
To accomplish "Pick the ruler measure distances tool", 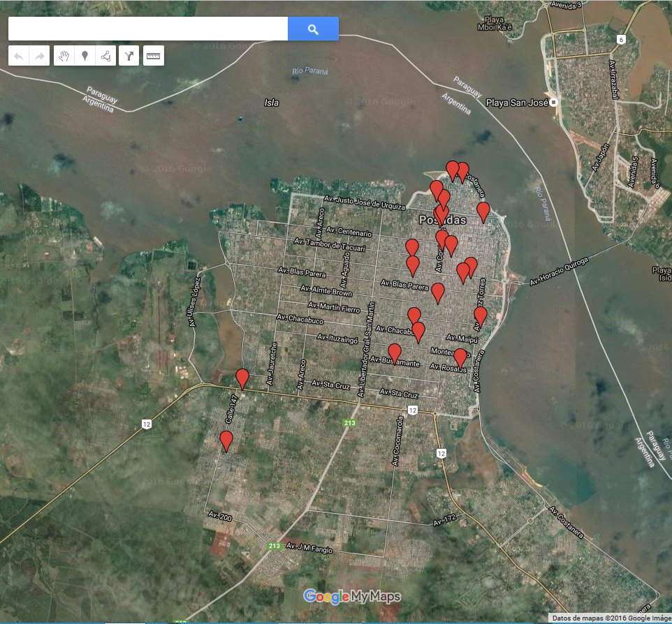I will coord(154,56).
